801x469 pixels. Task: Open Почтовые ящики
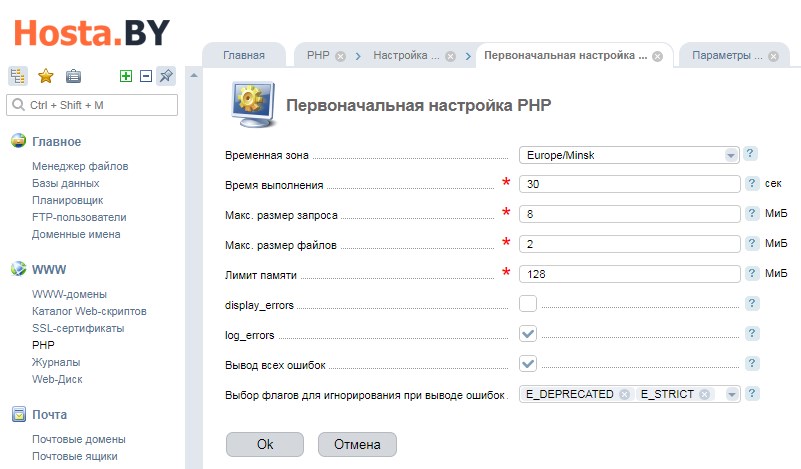pyautogui.click(x=75, y=456)
